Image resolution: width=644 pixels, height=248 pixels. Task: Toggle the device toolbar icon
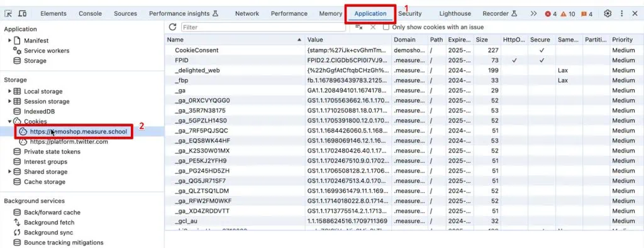click(x=22, y=14)
